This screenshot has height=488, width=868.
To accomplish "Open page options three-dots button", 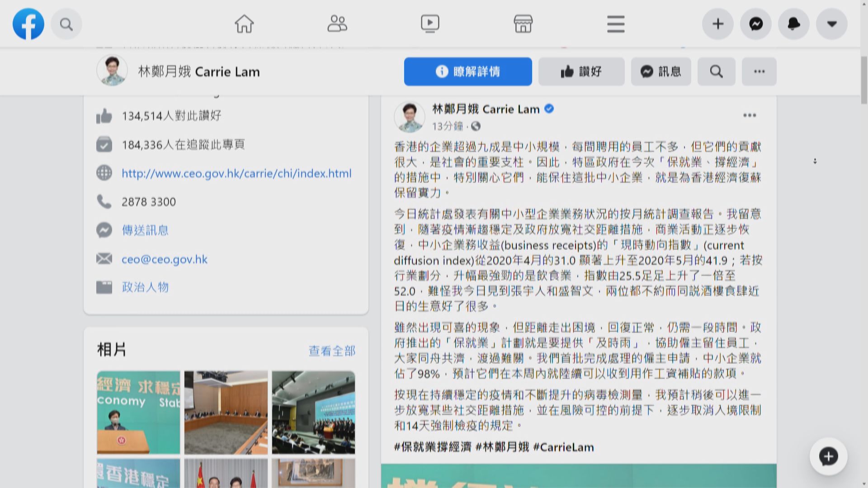I will 759,71.
